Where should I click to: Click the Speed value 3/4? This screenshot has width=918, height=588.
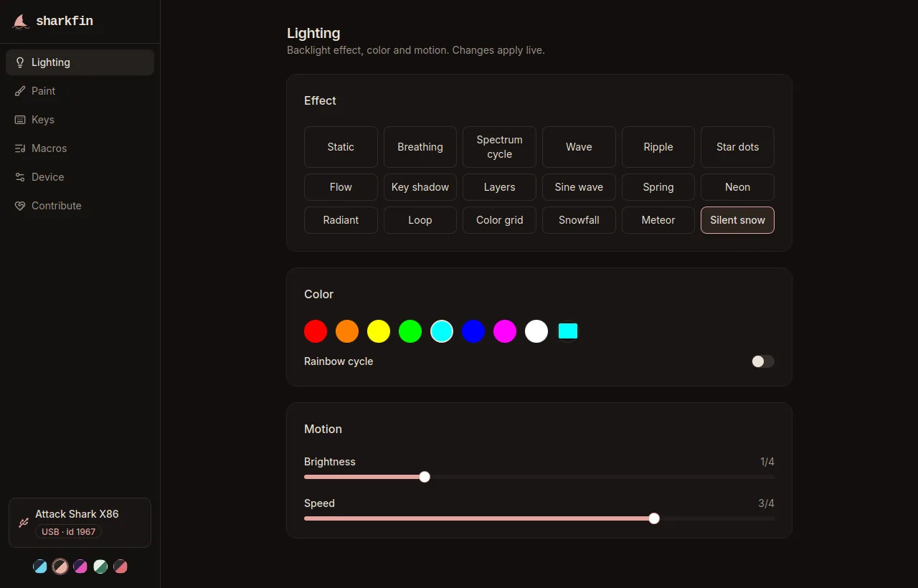coord(767,503)
